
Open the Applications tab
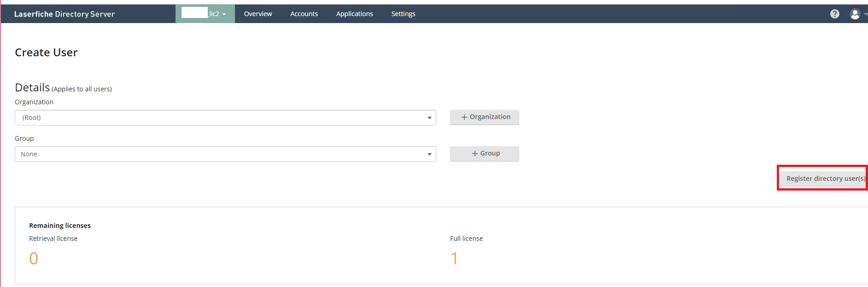click(x=354, y=14)
